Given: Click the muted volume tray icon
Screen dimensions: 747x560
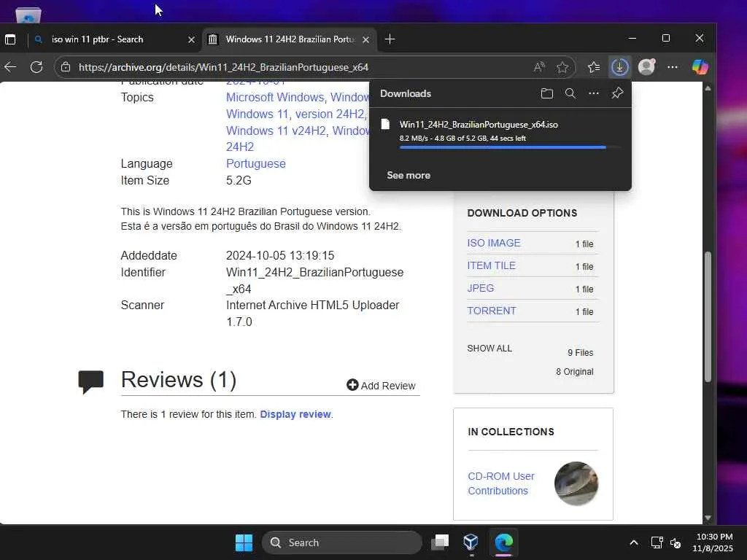Looking at the screenshot, I should click(x=676, y=542).
